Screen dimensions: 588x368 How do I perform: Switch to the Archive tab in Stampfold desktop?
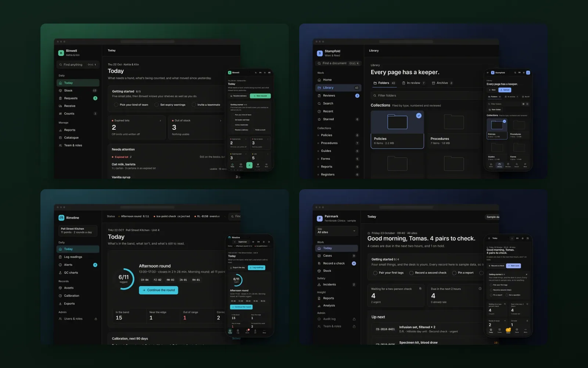point(442,83)
